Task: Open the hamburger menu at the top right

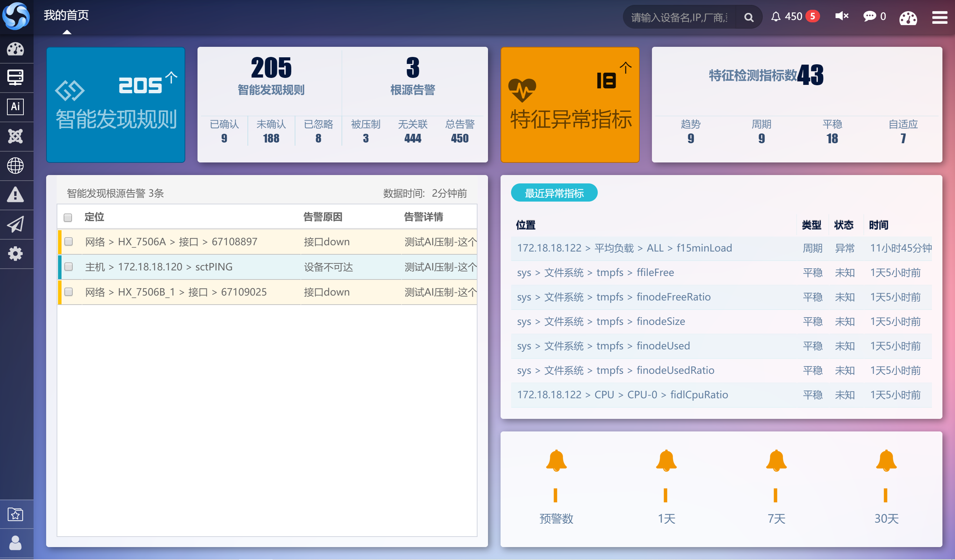Action: tap(940, 17)
